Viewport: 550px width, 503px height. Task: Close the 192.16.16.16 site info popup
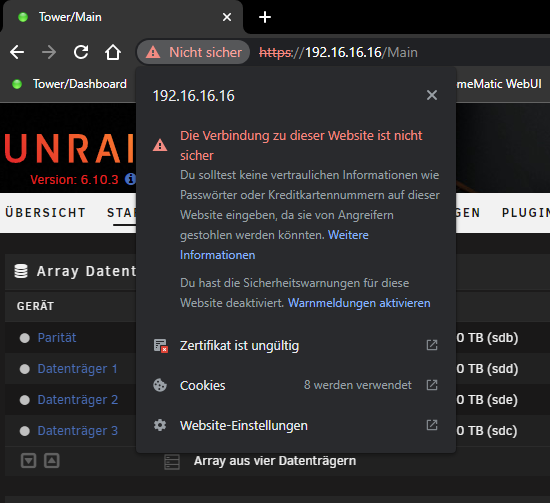point(432,95)
